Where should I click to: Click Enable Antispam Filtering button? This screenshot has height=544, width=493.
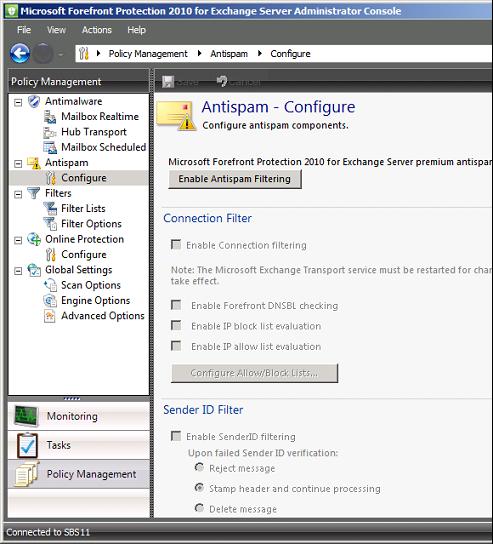tap(235, 179)
